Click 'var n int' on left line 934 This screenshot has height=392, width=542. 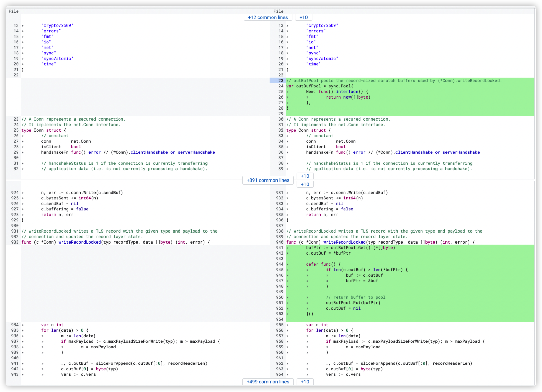tap(52, 325)
